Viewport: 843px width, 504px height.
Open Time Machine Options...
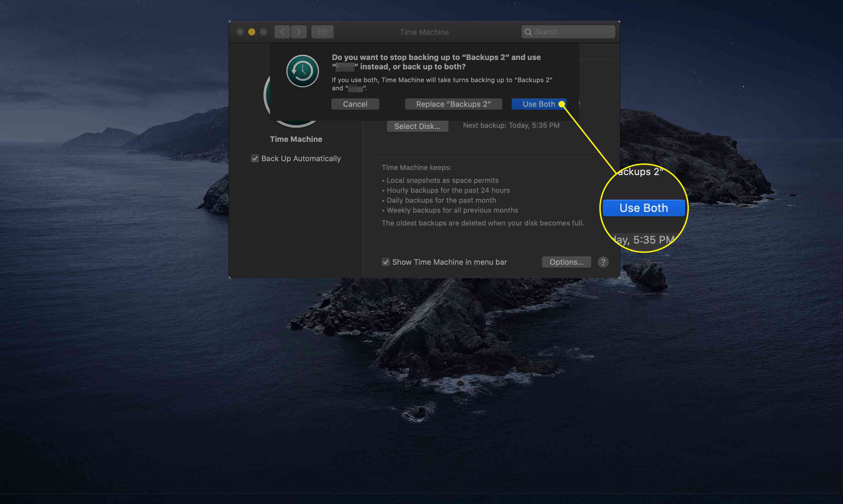566,262
